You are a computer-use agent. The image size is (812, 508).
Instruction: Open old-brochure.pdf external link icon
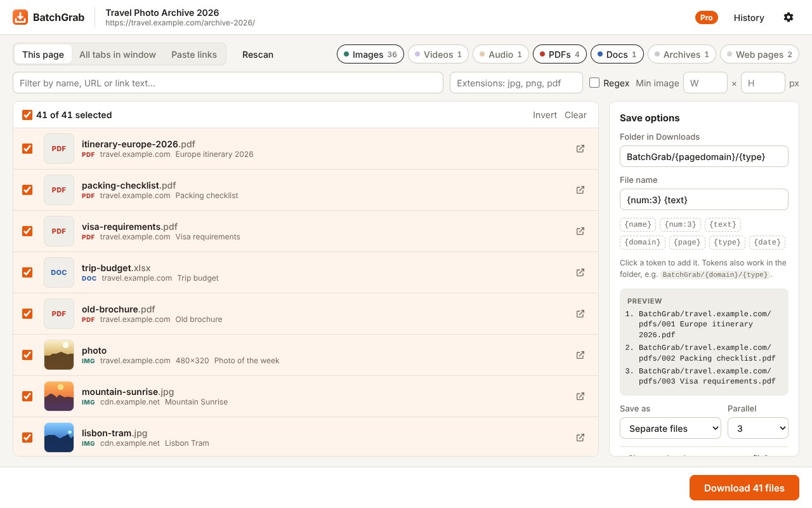[x=580, y=314]
